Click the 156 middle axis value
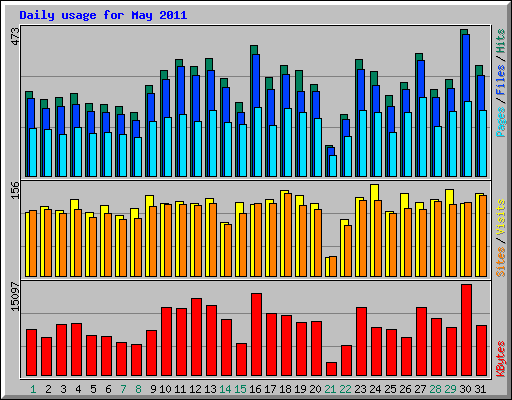The height and width of the screenshot is (400, 512). 15,190
